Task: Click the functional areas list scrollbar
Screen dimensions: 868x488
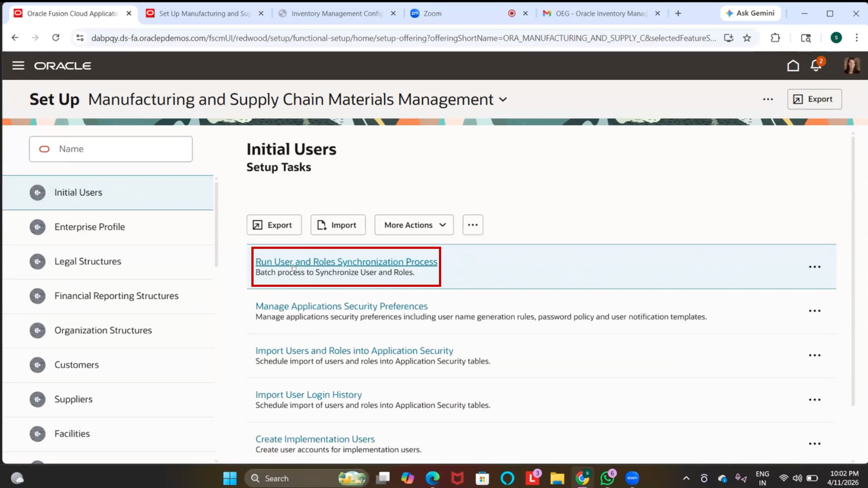Action: pos(216,224)
